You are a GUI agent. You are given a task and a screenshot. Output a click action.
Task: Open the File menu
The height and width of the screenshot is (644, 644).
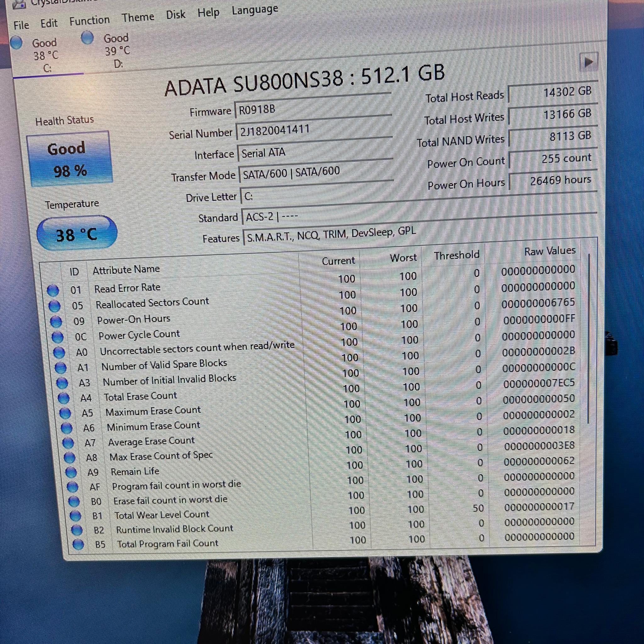click(x=21, y=25)
